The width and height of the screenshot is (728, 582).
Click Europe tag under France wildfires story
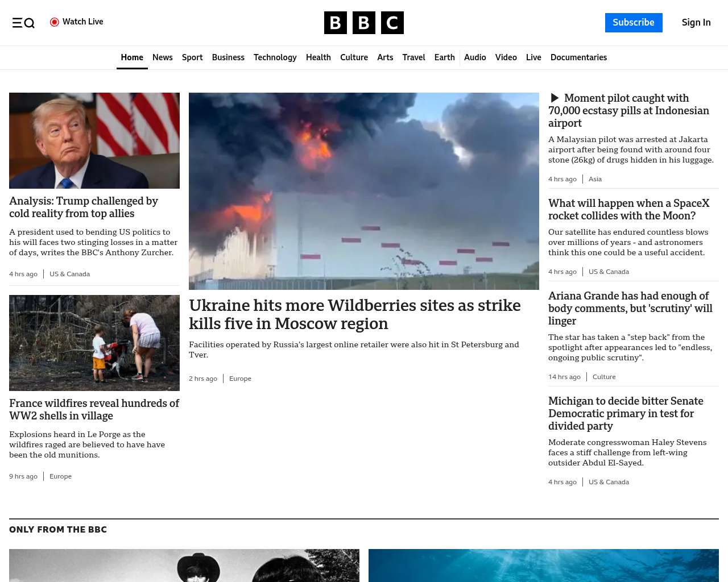(60, 476)
